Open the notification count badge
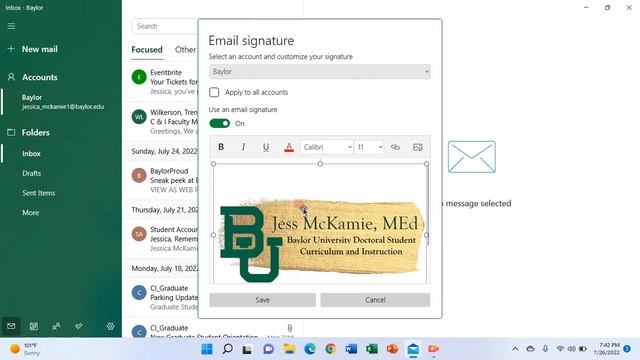Viewport: 640px width, 360px height. tap(627, 349)
